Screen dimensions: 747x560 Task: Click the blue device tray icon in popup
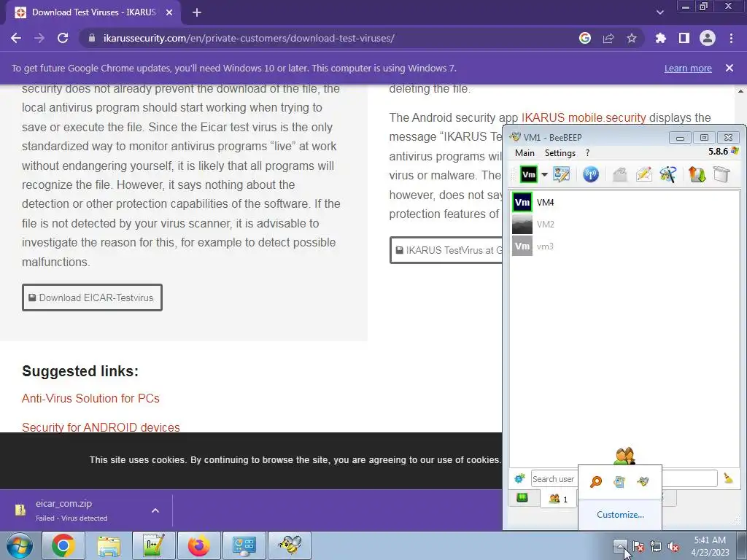click(x=619, y=482)
